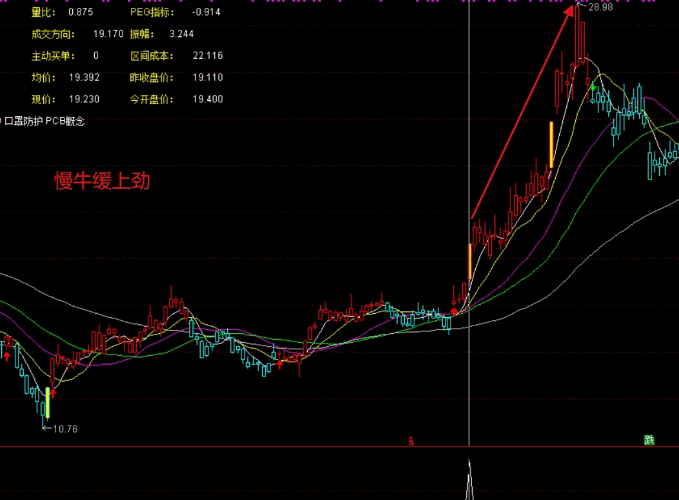Select the 22.116 interval cost value
Image resolution: width=679 pixels, height=500 pixels.
click(x=208, y=55)
